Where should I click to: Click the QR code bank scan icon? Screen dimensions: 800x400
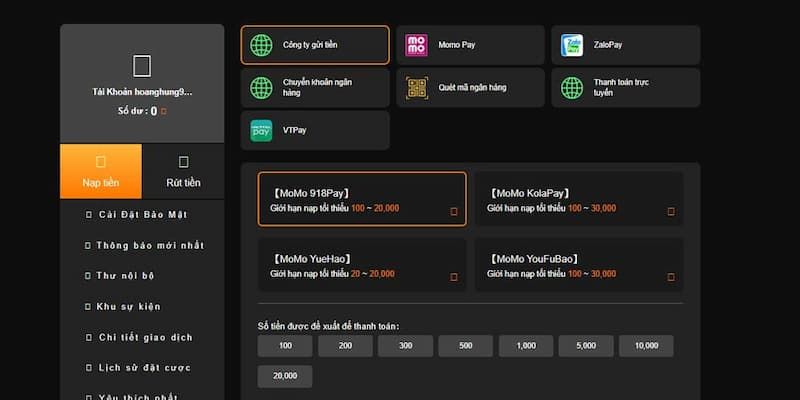416,88
